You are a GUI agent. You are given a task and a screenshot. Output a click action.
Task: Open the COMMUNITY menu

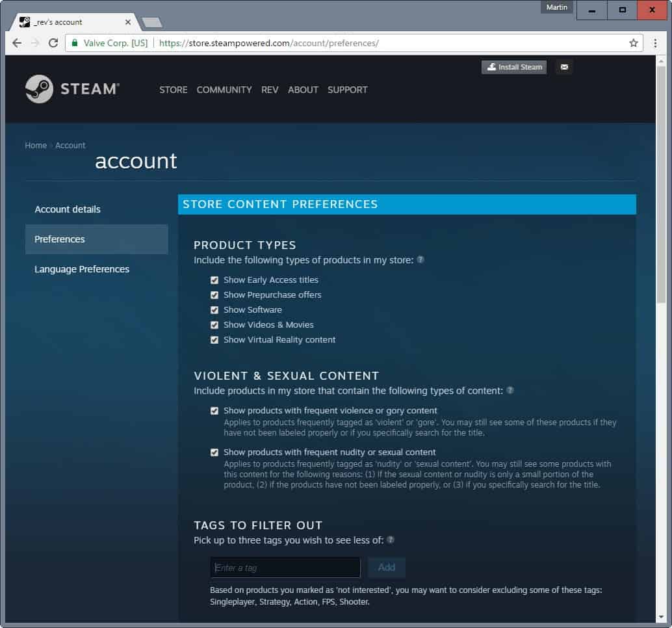[224, 90]
